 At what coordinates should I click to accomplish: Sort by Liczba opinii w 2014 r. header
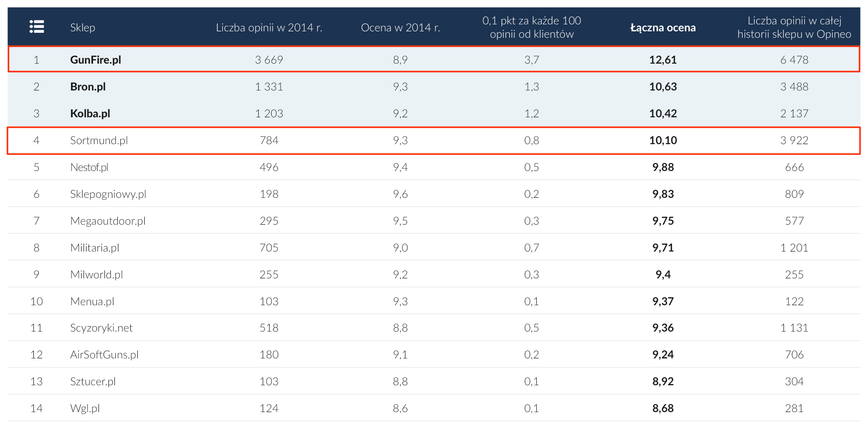click(x=269, y=28)
